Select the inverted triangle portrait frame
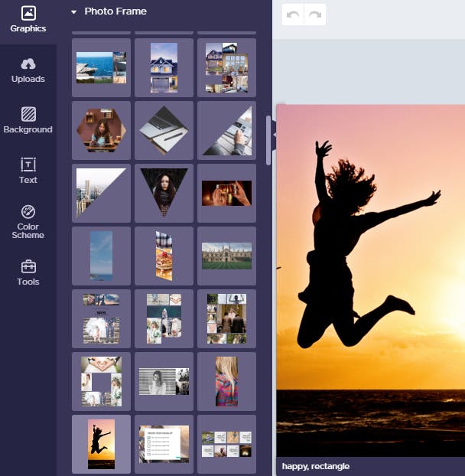 [164, 193]
